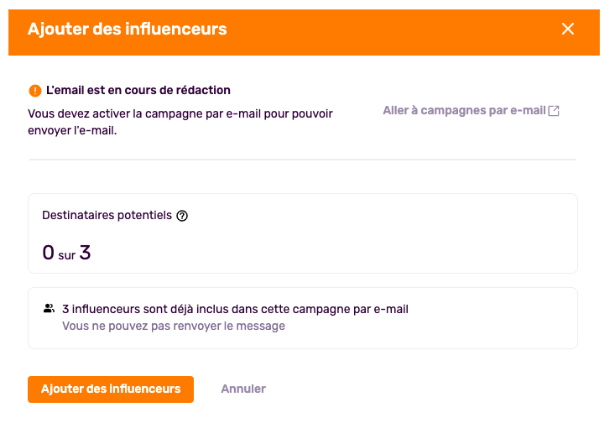Click empty space in the orange header bar
The image size is (612, 435).
click(390, 32)
